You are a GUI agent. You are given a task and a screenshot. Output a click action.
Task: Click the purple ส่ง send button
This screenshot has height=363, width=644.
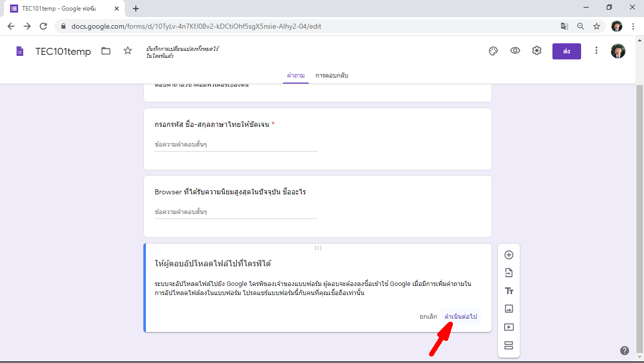click(567, 51)
